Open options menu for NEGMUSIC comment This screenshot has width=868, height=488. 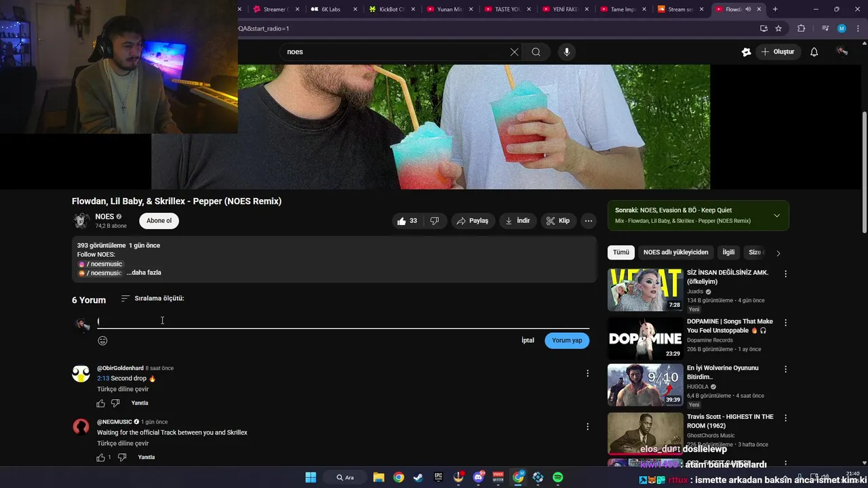[x=588, y=427]
